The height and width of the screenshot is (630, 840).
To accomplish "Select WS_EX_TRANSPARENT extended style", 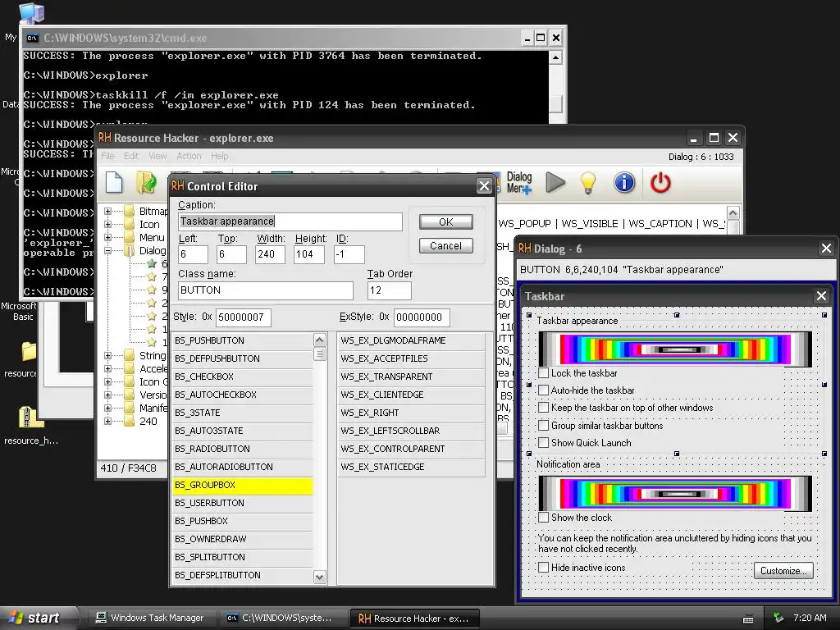I will (x=411, y=377).
